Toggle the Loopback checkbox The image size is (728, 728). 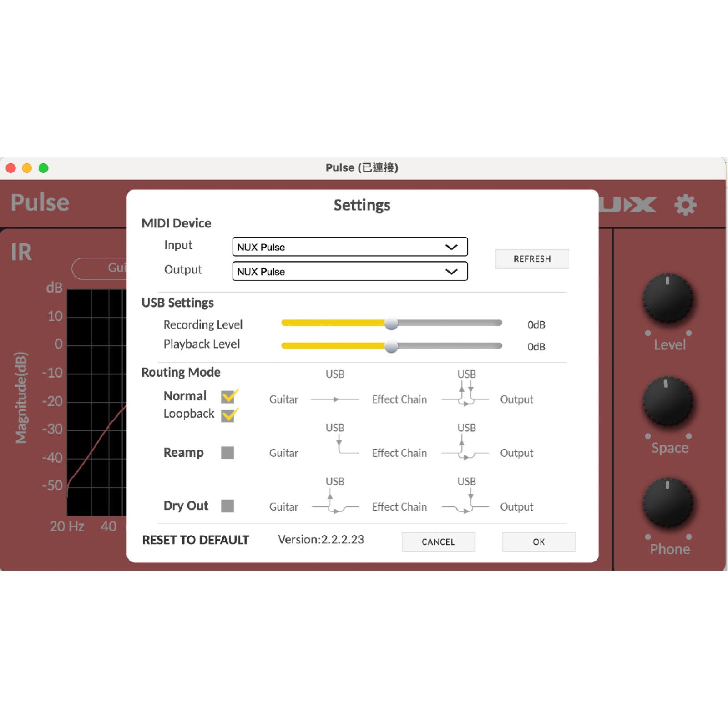tap(228, 415)
